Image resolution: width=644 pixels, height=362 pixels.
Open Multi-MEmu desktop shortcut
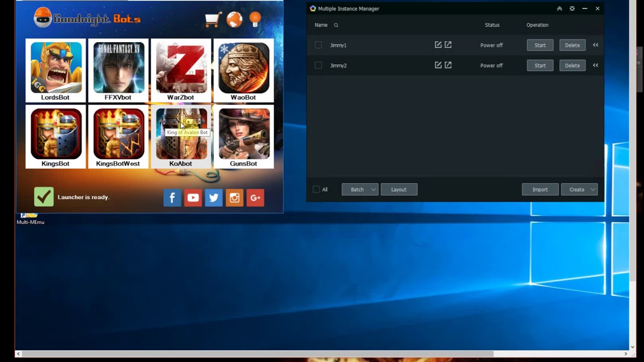point(30,219)
